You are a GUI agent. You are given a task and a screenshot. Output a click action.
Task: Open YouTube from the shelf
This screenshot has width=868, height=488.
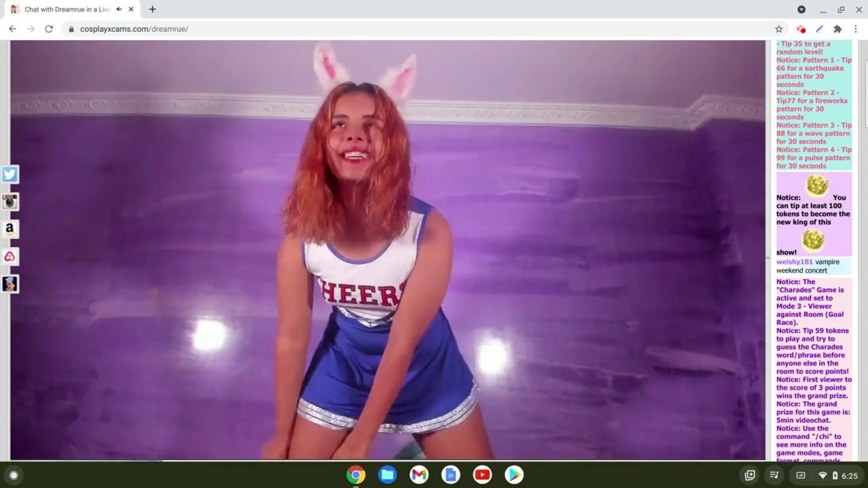[x=482, y=475]
